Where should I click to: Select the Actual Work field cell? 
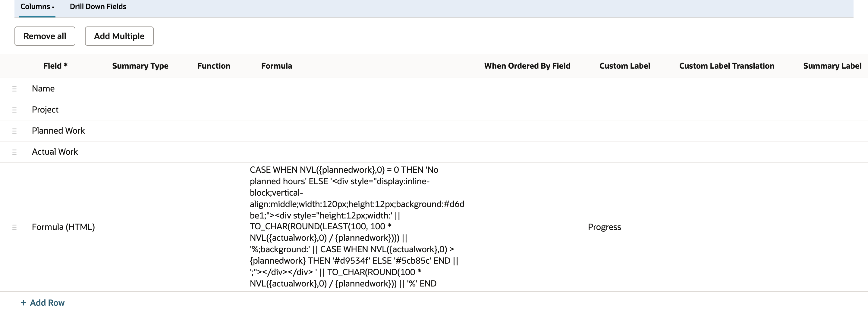click(55, 152)
